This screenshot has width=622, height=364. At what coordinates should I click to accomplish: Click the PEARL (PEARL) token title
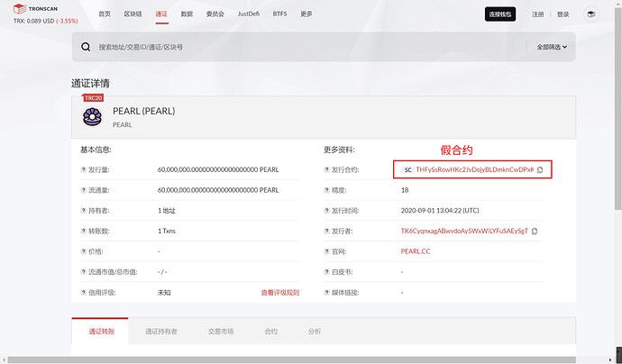[x=144, y=111]
